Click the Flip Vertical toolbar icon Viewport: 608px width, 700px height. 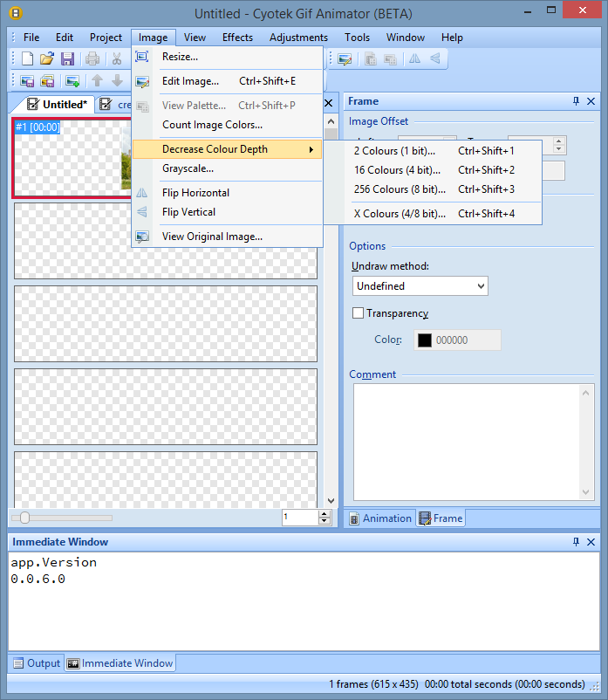(x=435, y=58)
